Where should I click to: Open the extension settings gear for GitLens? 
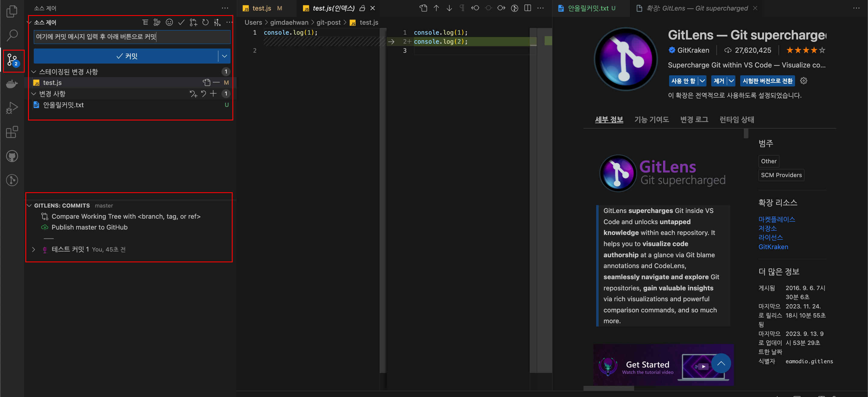pyautogui.click(x=803, y=81)
